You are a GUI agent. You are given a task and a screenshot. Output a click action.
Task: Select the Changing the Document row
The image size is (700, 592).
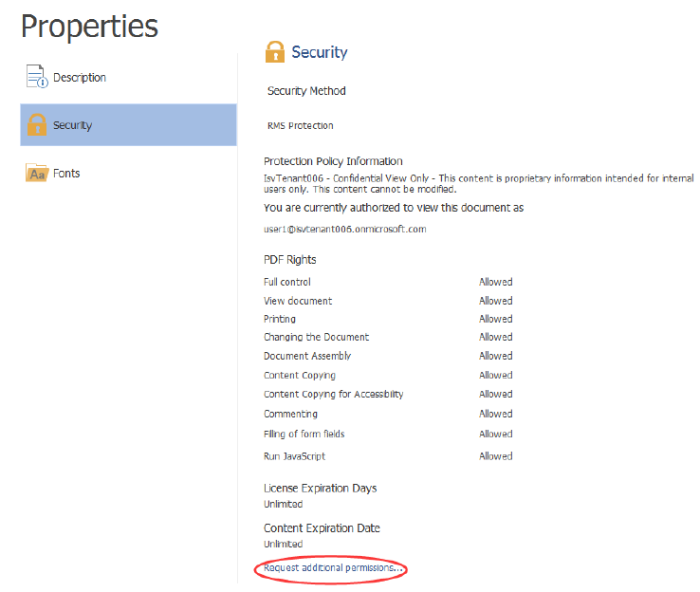pyautogui.click(x=316, y=337)
